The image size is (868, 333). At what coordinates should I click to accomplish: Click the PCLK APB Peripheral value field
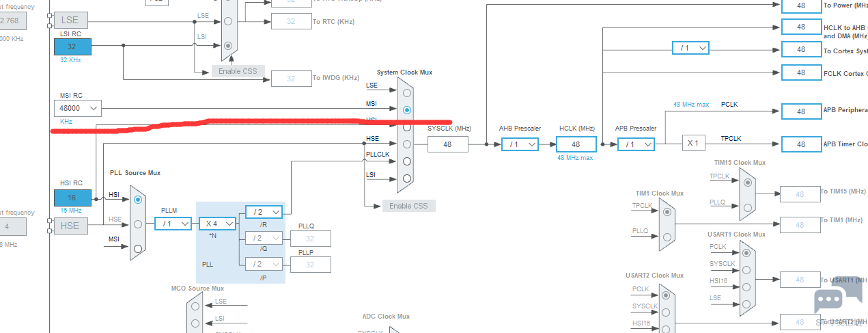(801, 111)
